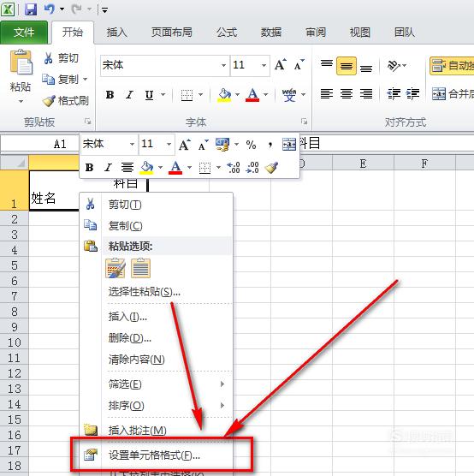Choose 插入批注(M) from context menu
The width and height of the screenshot is (474, 476).
156,430
